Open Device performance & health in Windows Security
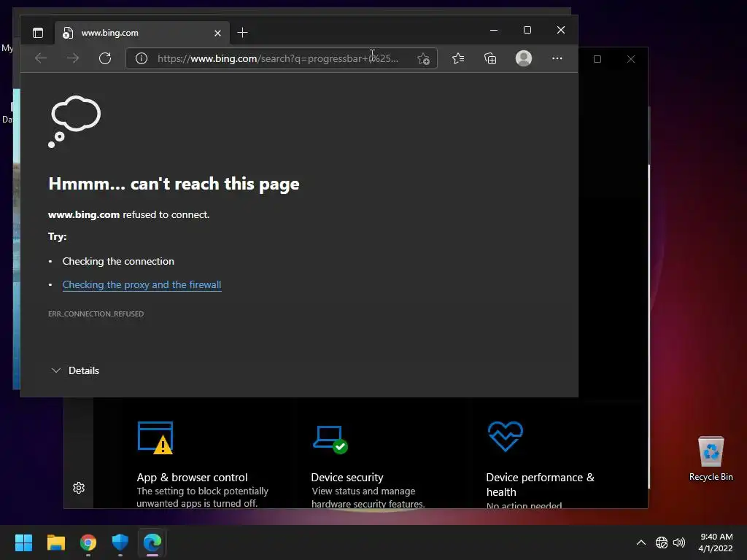The width and height of the screenshot is (747, 560). point(541,464)
